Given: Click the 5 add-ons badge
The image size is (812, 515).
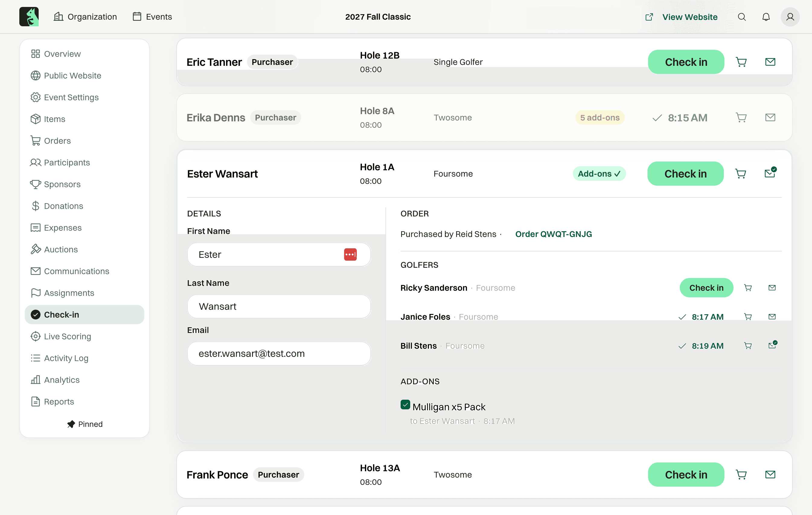Looking at the screenshot, I should (599, 117).
